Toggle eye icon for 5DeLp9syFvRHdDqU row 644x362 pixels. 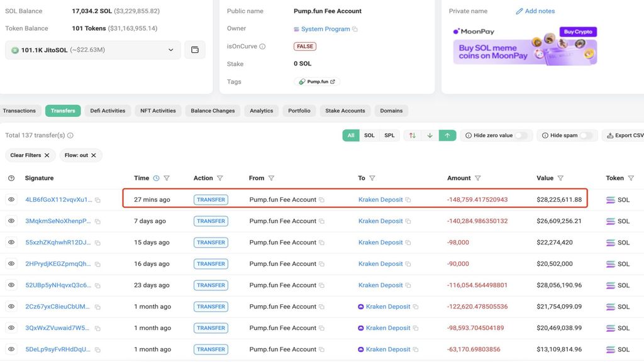pos(11,349)
